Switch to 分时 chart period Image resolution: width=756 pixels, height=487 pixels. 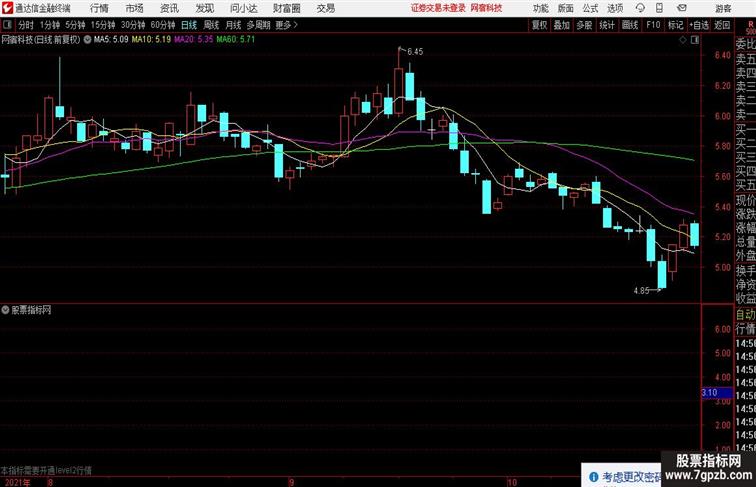click(x=26, y=25)
